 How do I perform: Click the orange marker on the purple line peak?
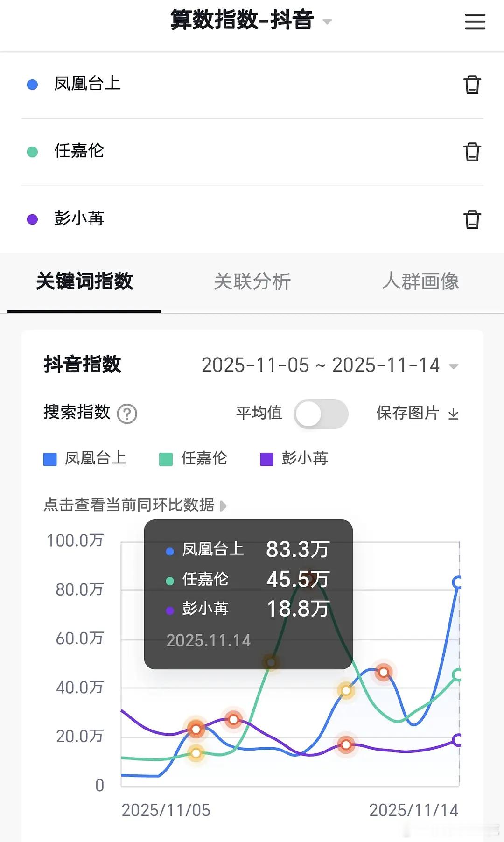tap(233, 720)
